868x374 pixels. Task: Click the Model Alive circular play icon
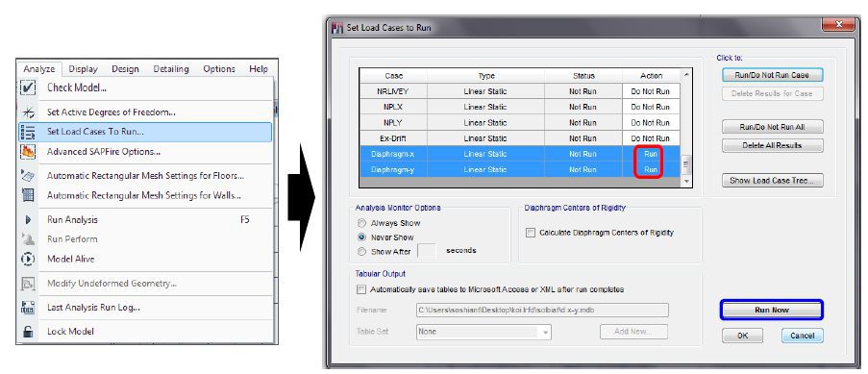(28, 259)
